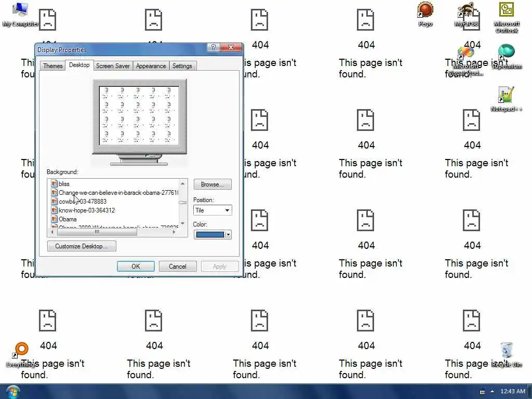This screenshot has width=532, height=399.
Task: Click the blue desktop Color swatch
Action: tap(210, 234)
